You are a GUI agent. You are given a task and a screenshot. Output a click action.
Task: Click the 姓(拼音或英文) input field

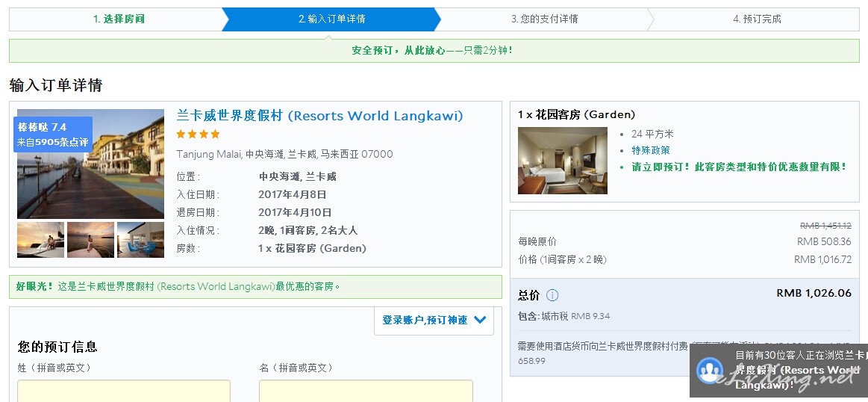click(x=123, y=391)
